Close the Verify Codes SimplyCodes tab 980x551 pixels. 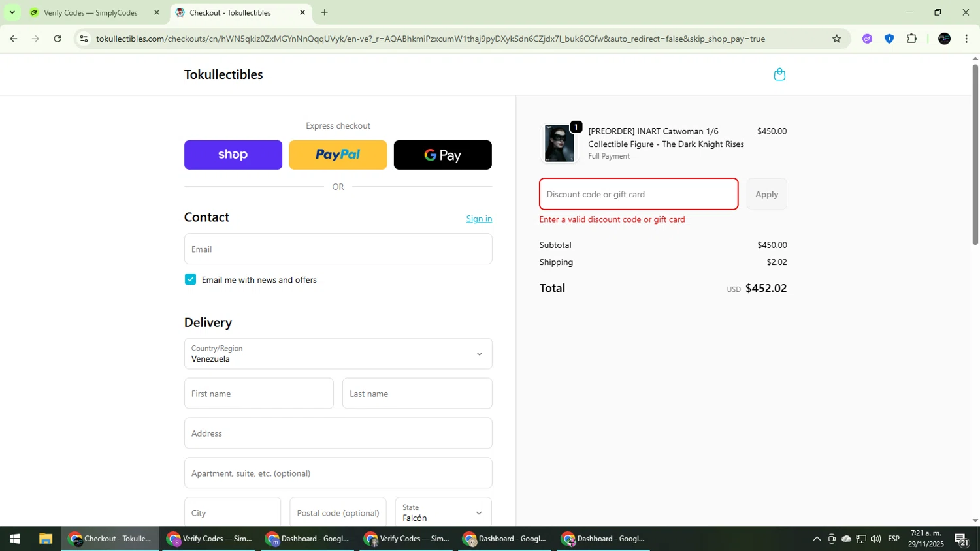[156, 12]
